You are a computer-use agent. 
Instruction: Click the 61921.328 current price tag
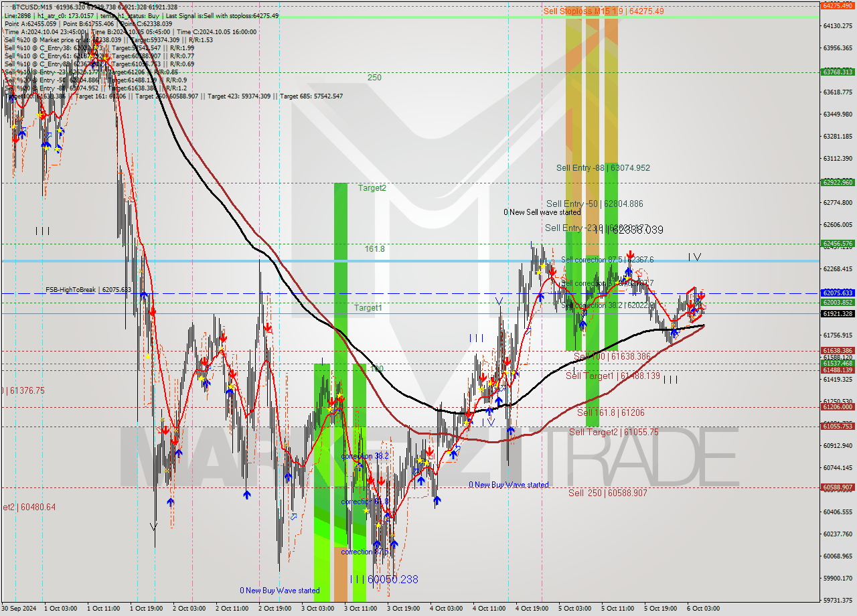pyautogui.click(x=838, y=314)
